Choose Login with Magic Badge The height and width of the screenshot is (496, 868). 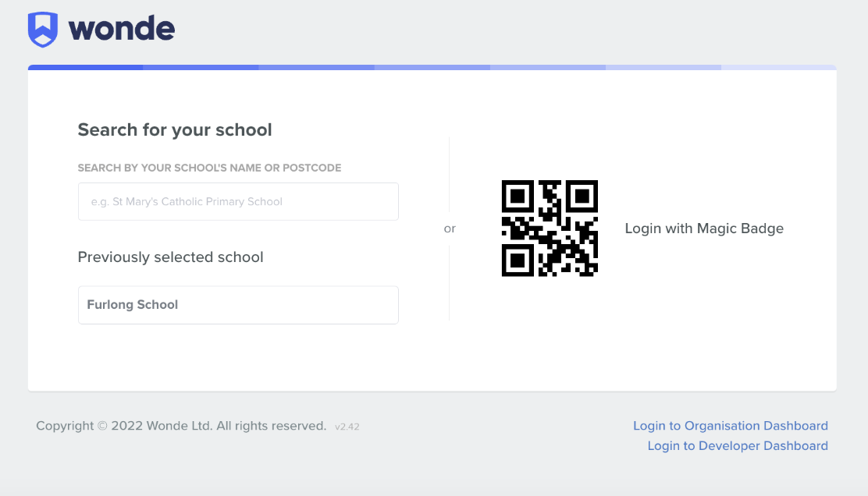pos(704,229)
